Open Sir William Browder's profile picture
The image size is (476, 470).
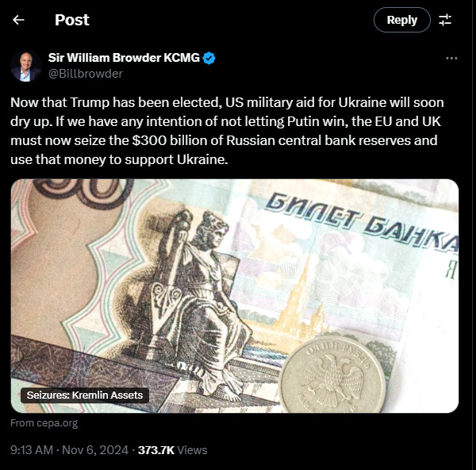point(26,66)
